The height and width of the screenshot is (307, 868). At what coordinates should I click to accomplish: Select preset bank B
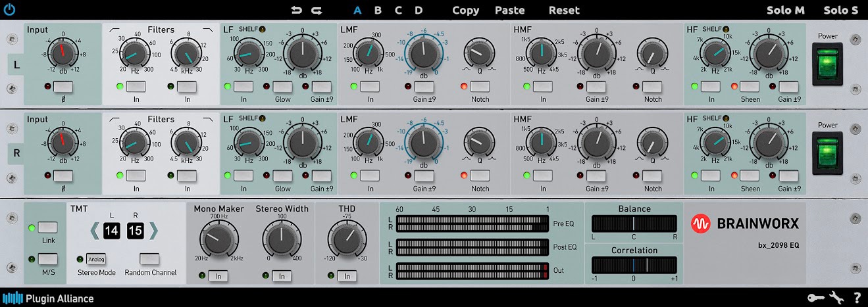(378, 10)
